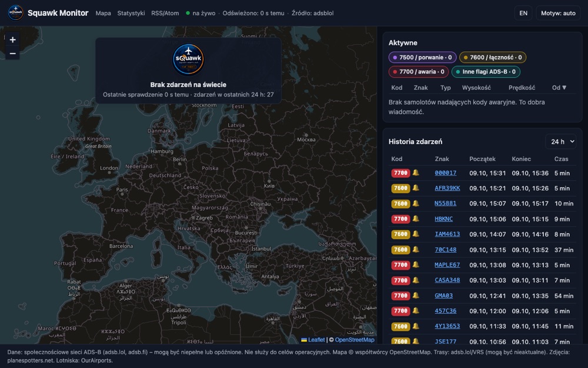Open the OpenStreetMap attribution link

[355, 340]
